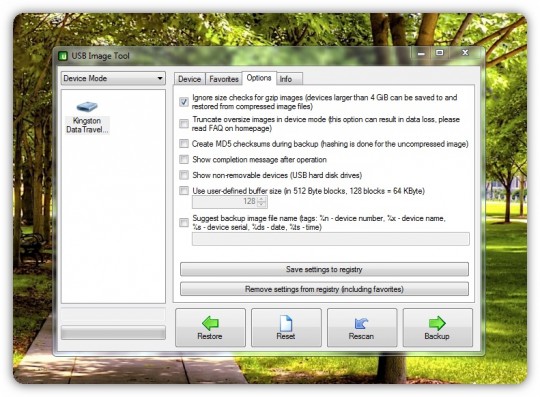This screenshot has height=397, width=540.
Task: Tick Show completion message after operation
Action: [x=184, y=159]
